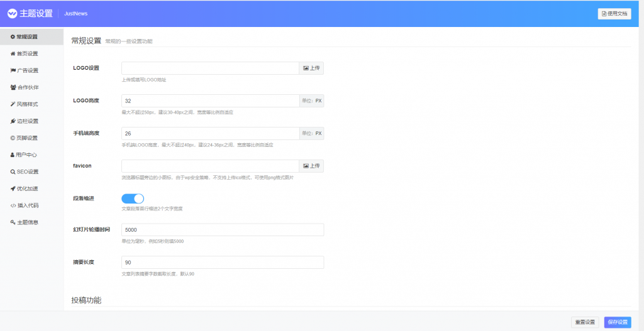The height and width of the screenshot is (331, 644).
Task: Click the theme settings logo icon
Action: [x=13, y=14]
